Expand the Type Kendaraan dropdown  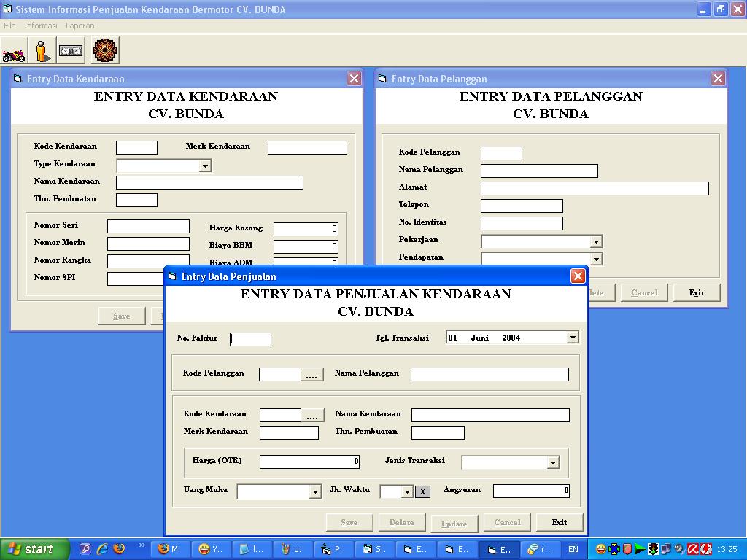tap(205, 166)
